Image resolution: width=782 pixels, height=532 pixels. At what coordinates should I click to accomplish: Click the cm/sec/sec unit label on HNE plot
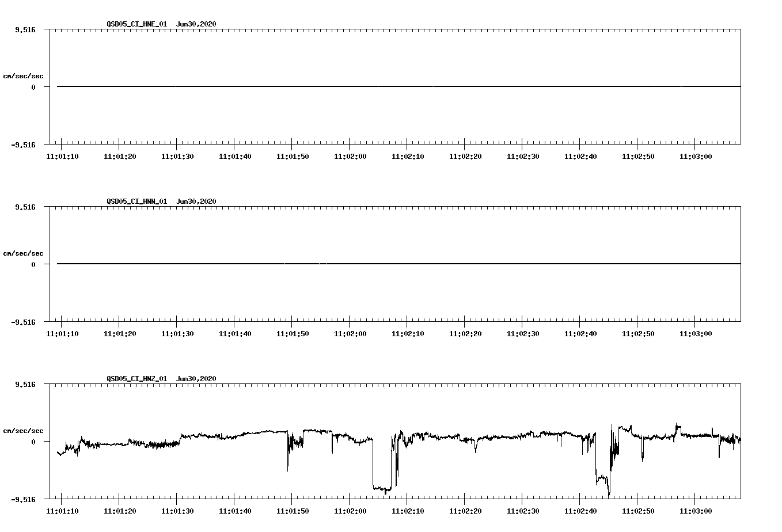[x=23, y=76]
